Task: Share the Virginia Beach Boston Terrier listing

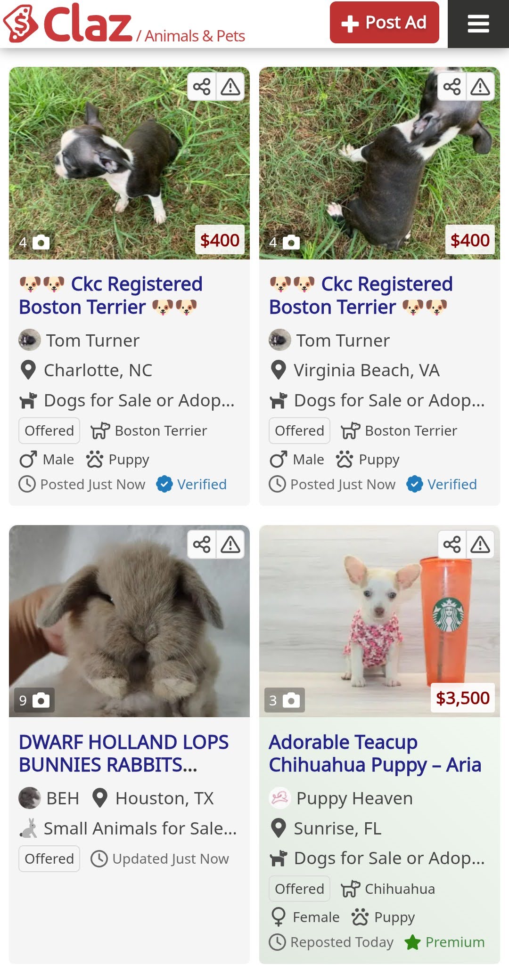Action: pos(452,87)
